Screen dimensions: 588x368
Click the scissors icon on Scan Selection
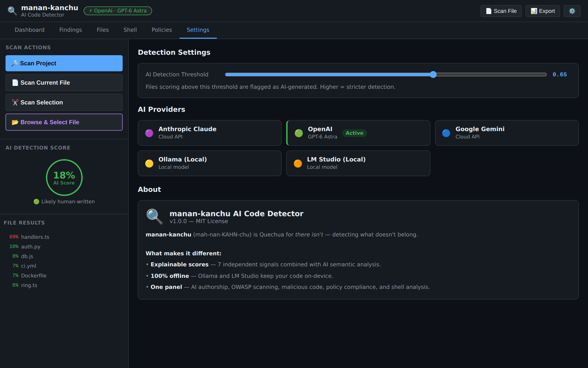click(15, 103)
